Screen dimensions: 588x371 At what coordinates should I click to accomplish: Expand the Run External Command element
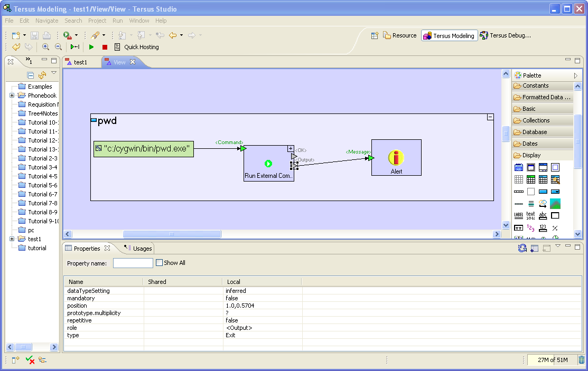point(291,148)
